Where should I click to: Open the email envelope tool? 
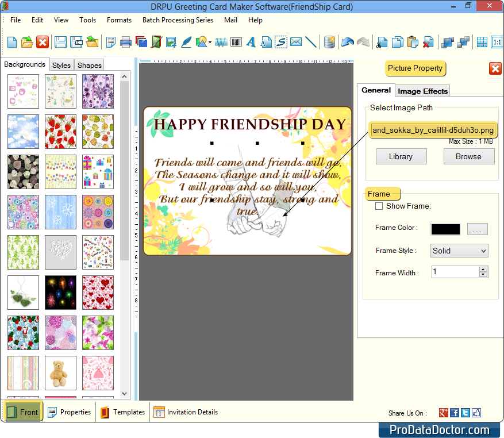[x=295, y=41]
